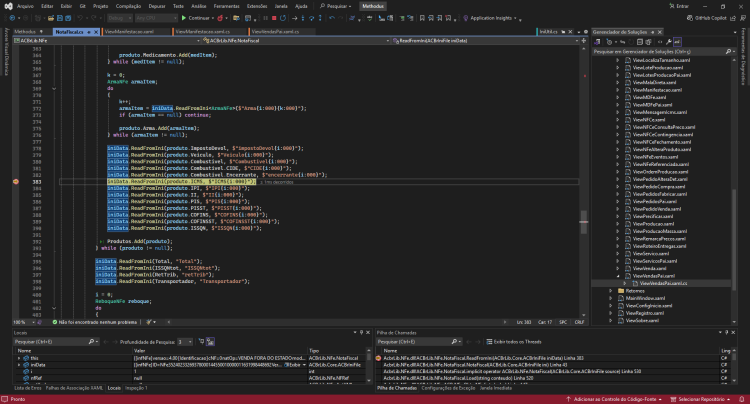Toggle the pin of the Locais panel

pos(361,332)
